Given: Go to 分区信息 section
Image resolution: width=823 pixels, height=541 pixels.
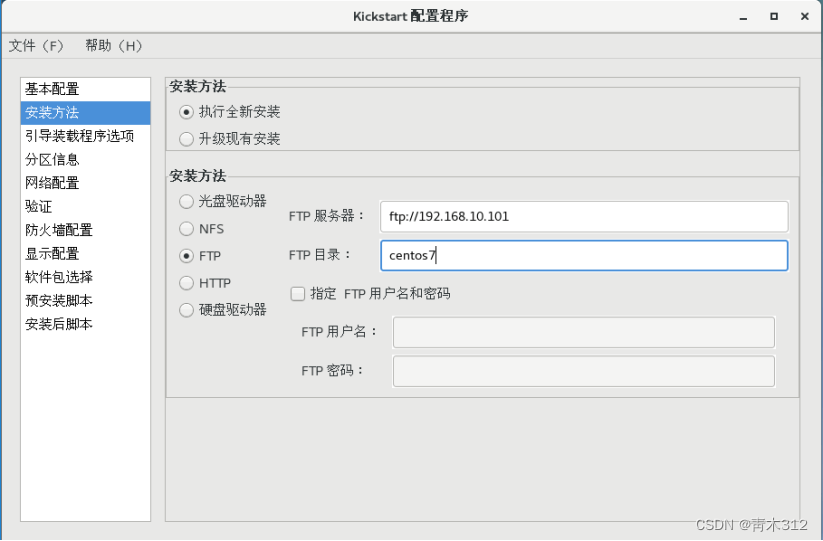Looking at the screenshot, I should [86, 160].
